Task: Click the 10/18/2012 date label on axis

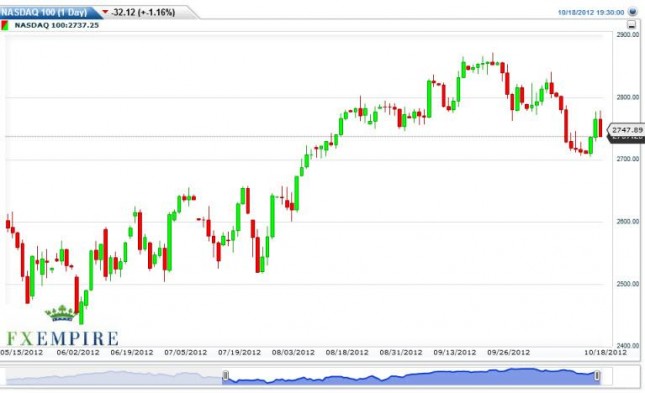Action: tap(606, 352)
